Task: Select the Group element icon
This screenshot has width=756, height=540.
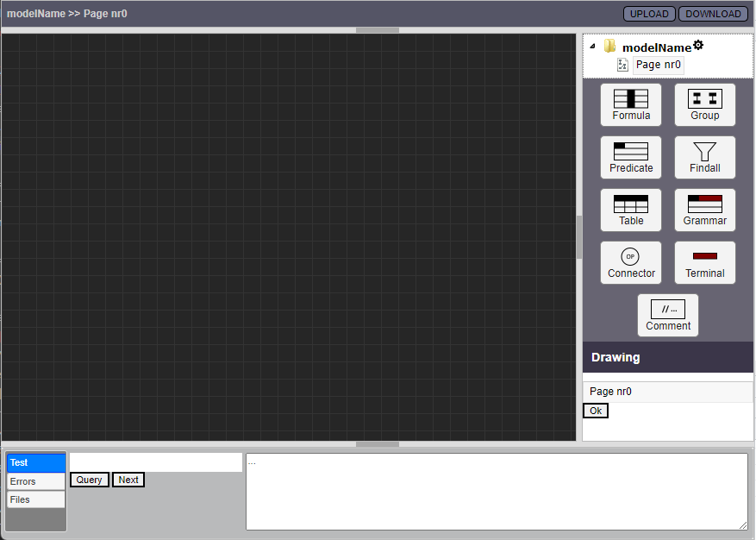Action: tap(704, 104)
